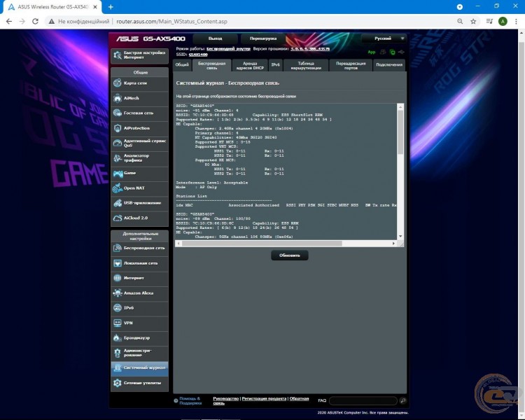Open browser reading list icon
525x420 pixels.
489,22
